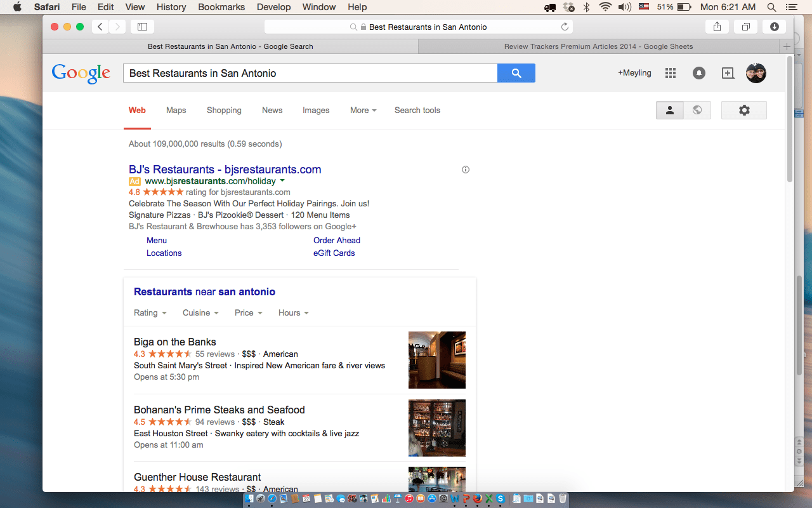Open the Price filter dropdown
Image resolution: width=812 pixels, height=508 pixels.
(x=249, y=312)
